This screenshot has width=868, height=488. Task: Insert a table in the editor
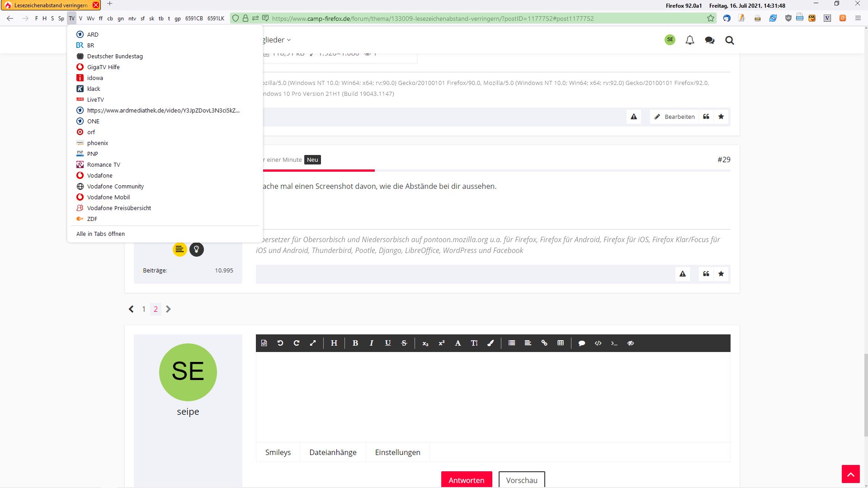(561, 343)
